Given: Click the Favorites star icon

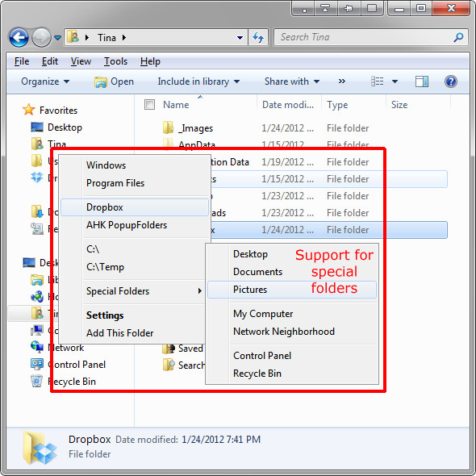Looking at the screenshot, I should click(28, 110).
